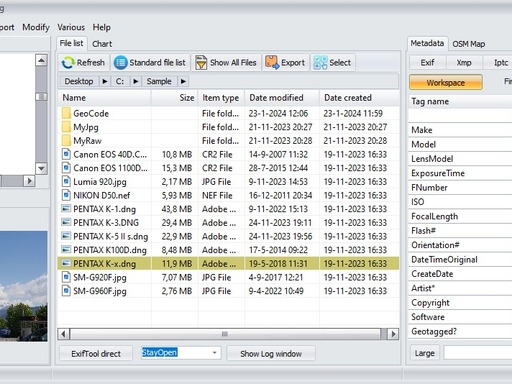Click the GeoCode folder icon

66,113
